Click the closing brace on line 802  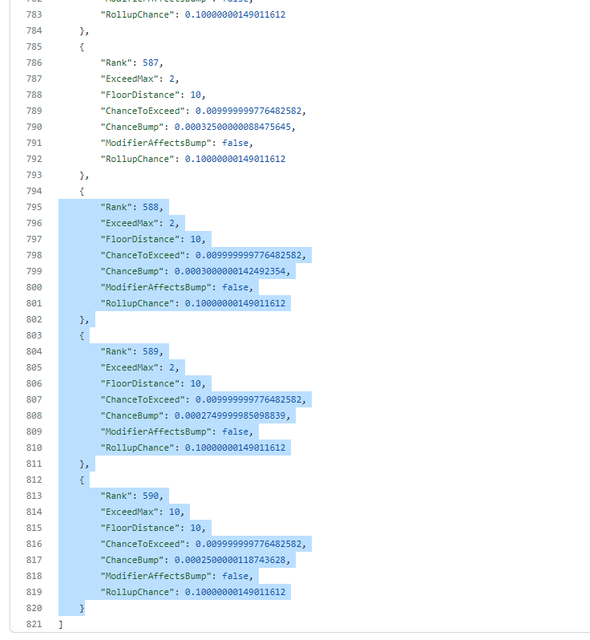tap(84, 320)
